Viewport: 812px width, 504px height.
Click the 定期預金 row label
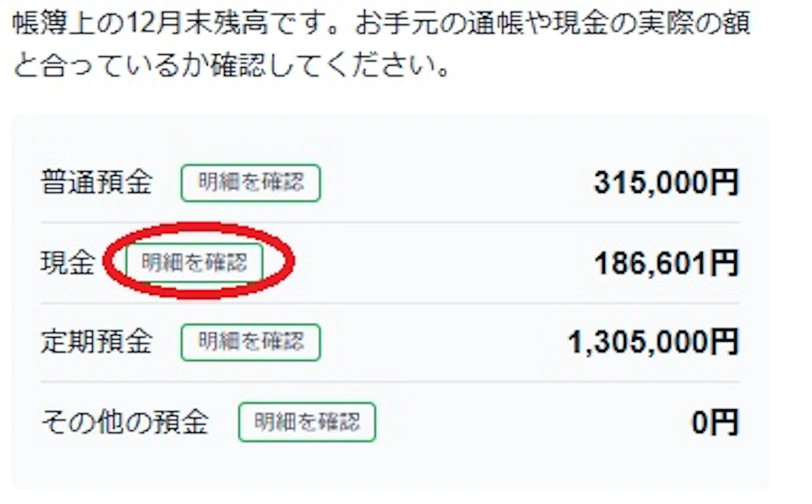point(96,342)
